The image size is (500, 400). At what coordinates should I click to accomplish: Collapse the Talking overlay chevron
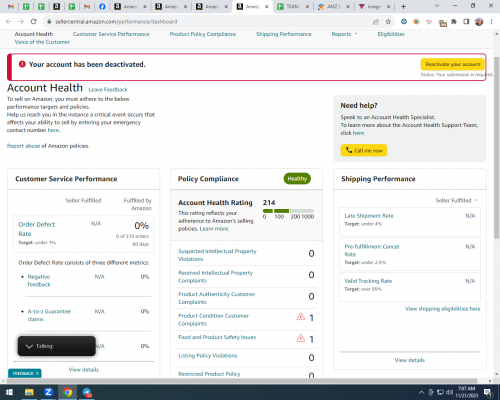tap(29, 346)
